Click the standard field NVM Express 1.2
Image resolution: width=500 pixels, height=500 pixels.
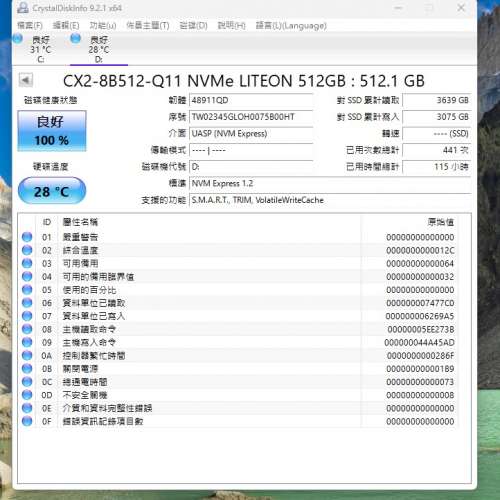point(330,184)
